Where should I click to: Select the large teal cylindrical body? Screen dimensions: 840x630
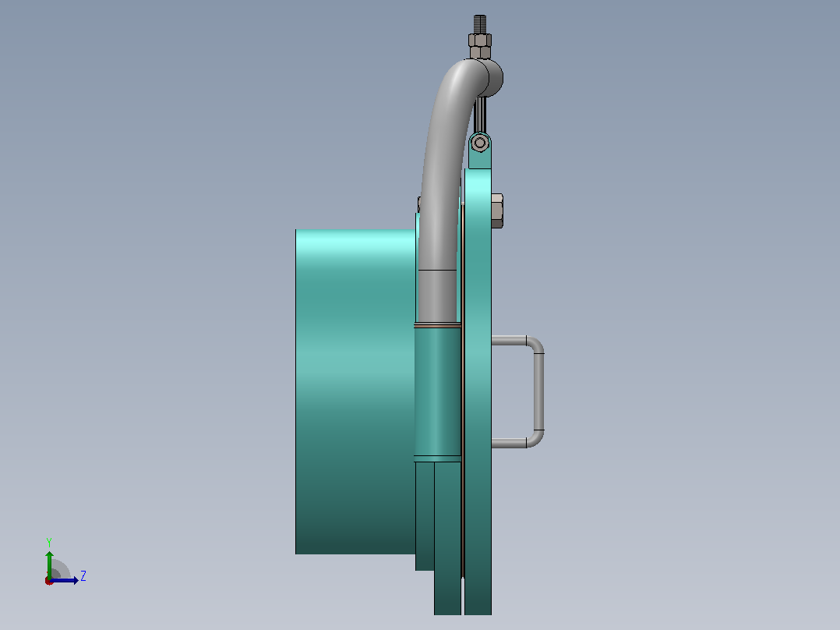coord(355,392)
